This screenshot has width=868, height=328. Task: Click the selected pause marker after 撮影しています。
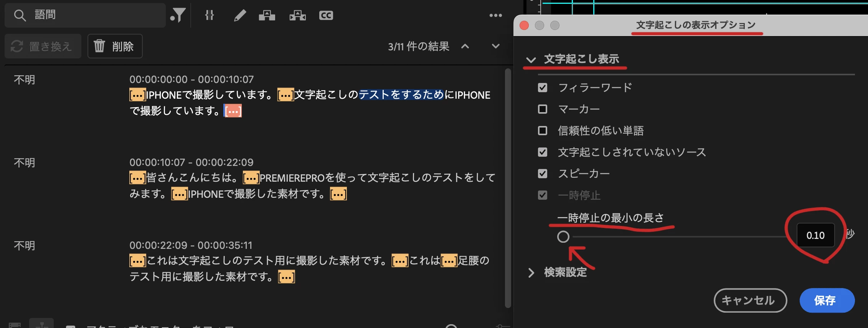pyautogui.click(x=233, y=111)
